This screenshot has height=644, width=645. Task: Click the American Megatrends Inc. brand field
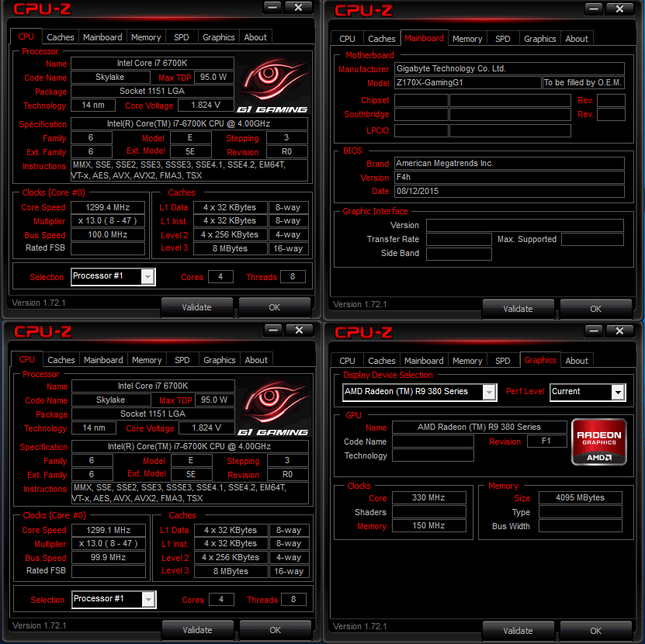(x=509, y=163)
